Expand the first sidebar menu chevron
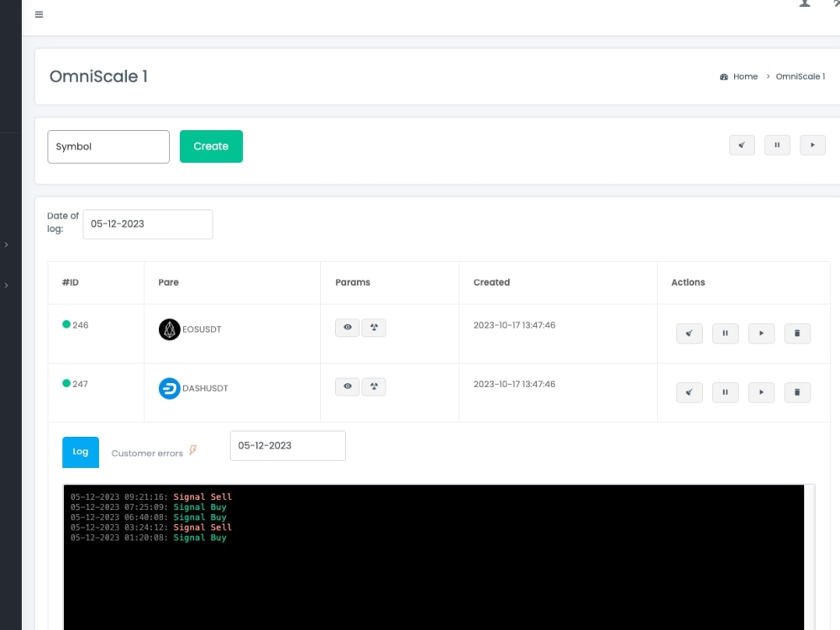The height and width of the screenshot is (630, 840). pyautogui.click(x=8, y=244)
